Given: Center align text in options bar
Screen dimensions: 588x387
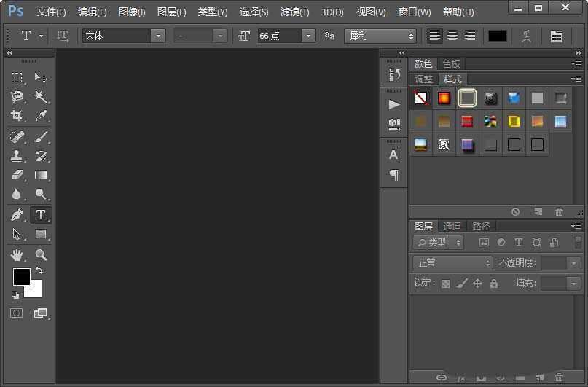Looking at the screenshot, I should [452, 36].
